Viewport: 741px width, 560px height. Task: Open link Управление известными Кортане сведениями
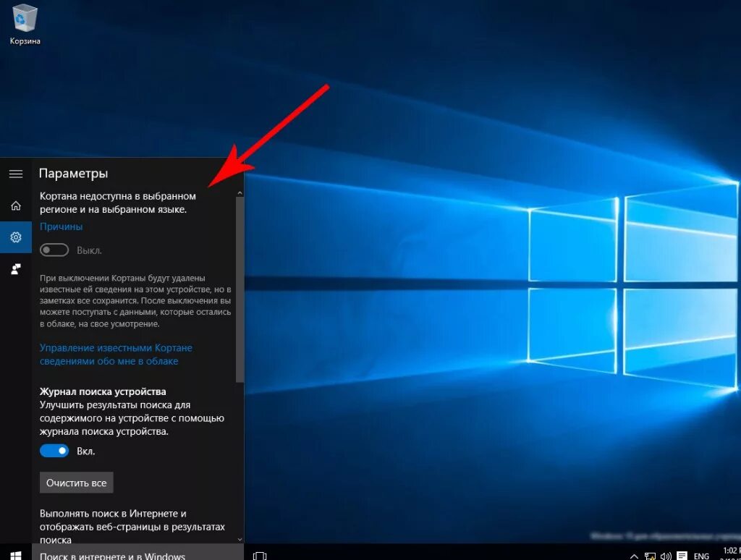pyautogui.click(x=116, y=354)
